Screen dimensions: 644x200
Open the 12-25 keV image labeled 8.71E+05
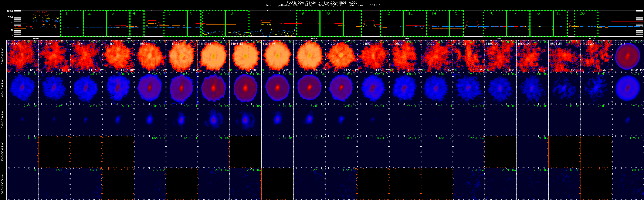click(x=628, y=120)
